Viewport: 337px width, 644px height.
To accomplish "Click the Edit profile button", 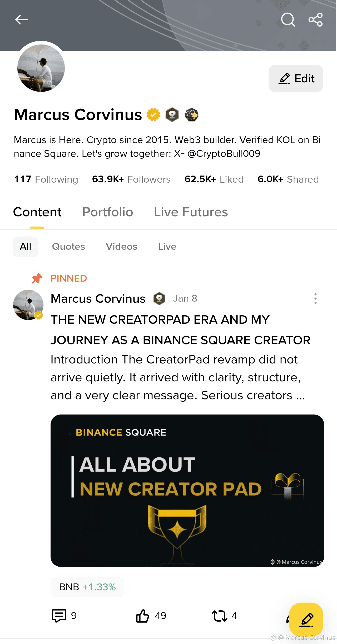I will (296, 78).
